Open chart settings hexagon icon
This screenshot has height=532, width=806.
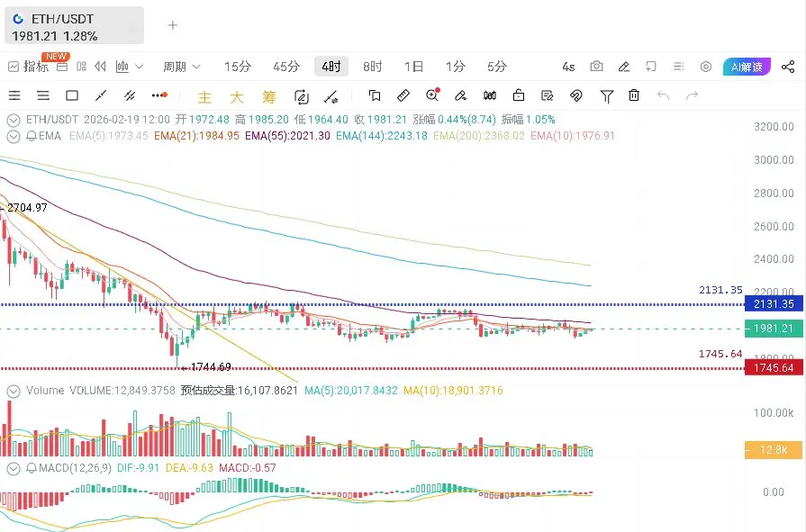click(x=706, y=67)
